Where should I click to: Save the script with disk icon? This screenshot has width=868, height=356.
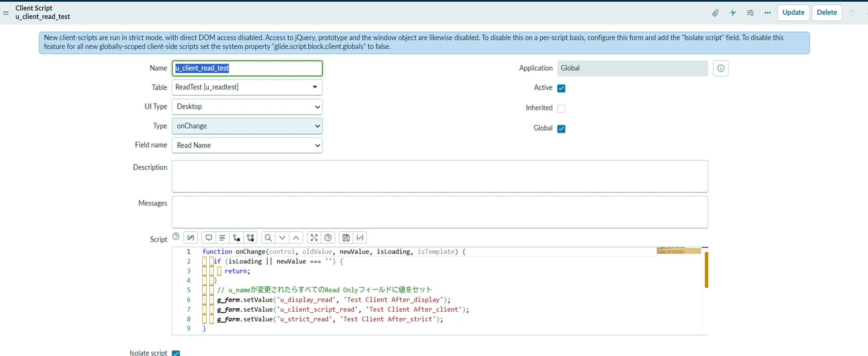coord(346,238)
